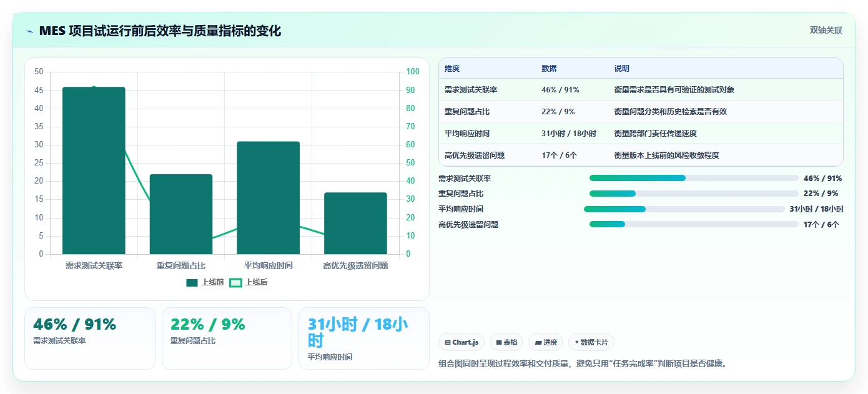Click the 需求测试关联率 bar in chart
Image resolution: width=868 pixels, height=394 pixels.
pos(94,170)
